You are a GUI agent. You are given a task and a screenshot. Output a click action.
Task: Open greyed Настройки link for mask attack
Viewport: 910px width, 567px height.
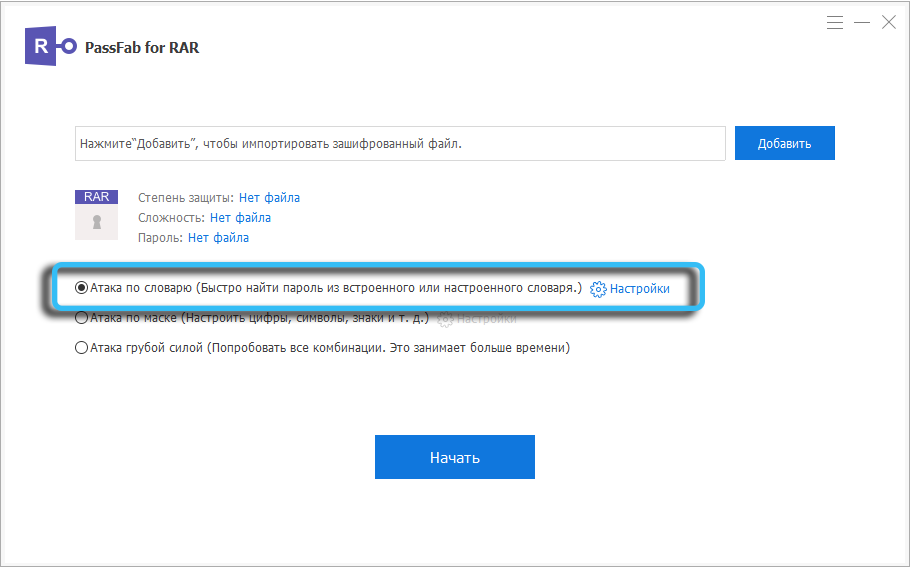487,319
